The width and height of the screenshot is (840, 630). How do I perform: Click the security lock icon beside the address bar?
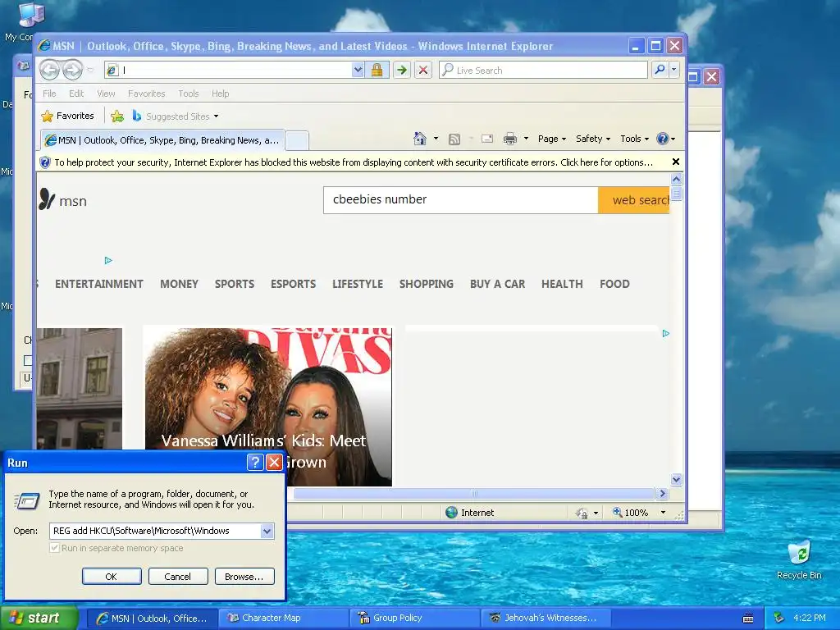[x=377, y=71]
